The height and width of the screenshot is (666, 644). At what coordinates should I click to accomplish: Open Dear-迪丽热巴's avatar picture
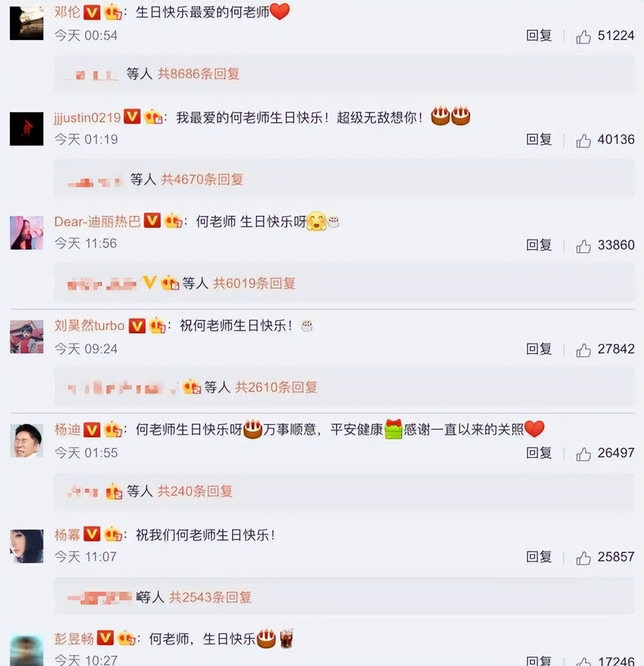26,233
